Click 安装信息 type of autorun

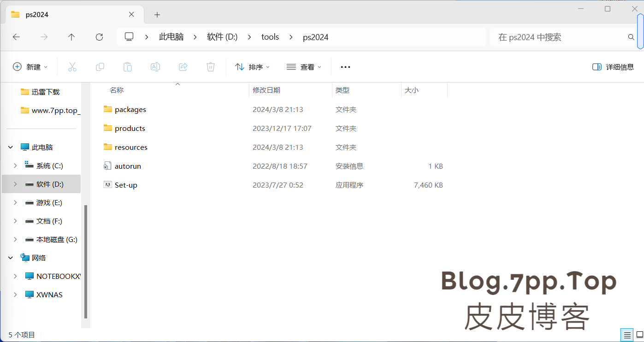[x=349, y=166]
